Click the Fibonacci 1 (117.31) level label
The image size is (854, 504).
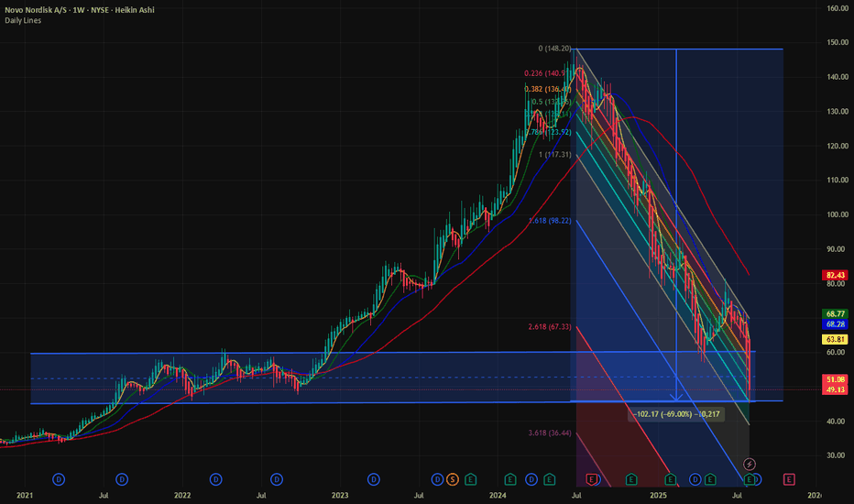(x=555, y=155)
